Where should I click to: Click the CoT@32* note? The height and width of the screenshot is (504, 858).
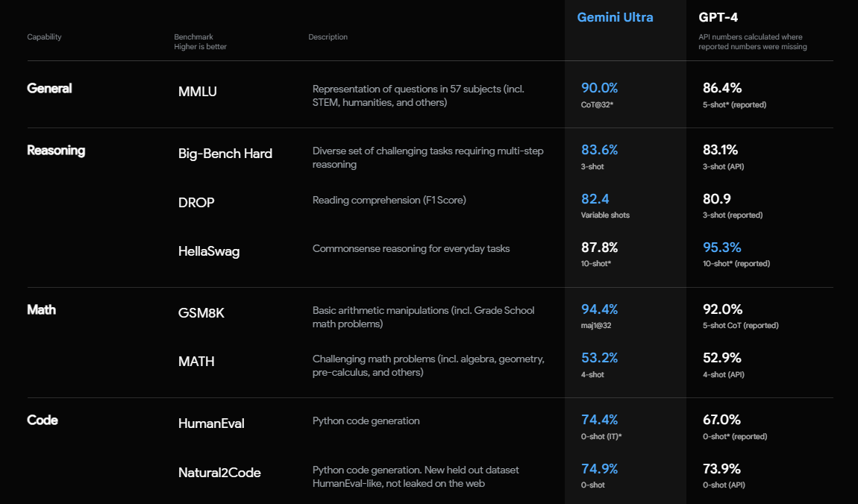pyautogui.click(x=597, y=105)
